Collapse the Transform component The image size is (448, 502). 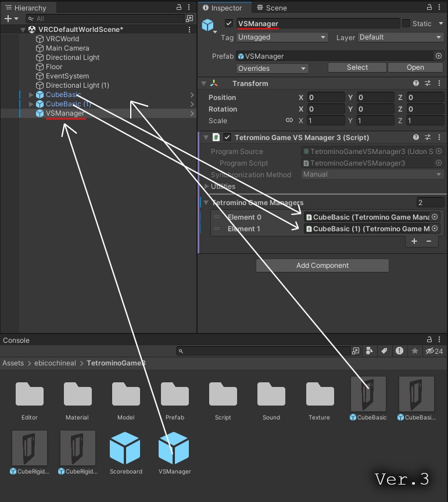(204, 83)
